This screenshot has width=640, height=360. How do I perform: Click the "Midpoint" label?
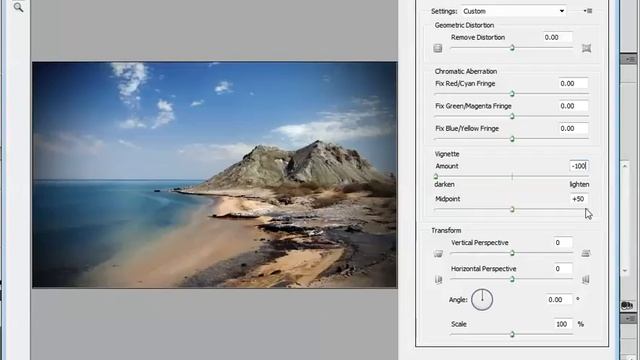point(447,199)
